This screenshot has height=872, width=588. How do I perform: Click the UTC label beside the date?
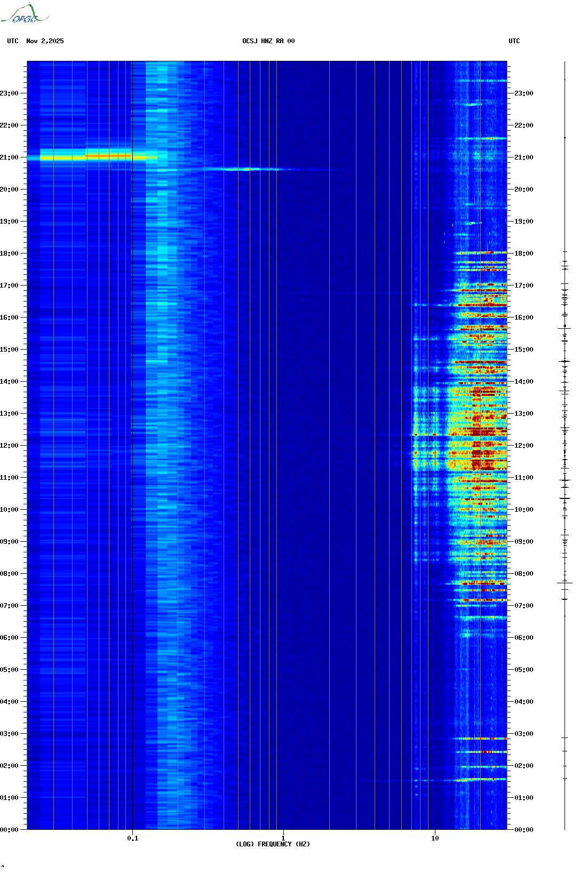tap(13, 41)
